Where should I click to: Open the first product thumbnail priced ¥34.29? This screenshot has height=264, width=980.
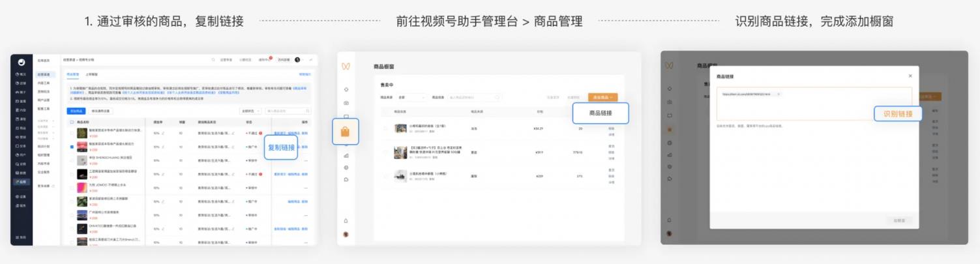400,129
